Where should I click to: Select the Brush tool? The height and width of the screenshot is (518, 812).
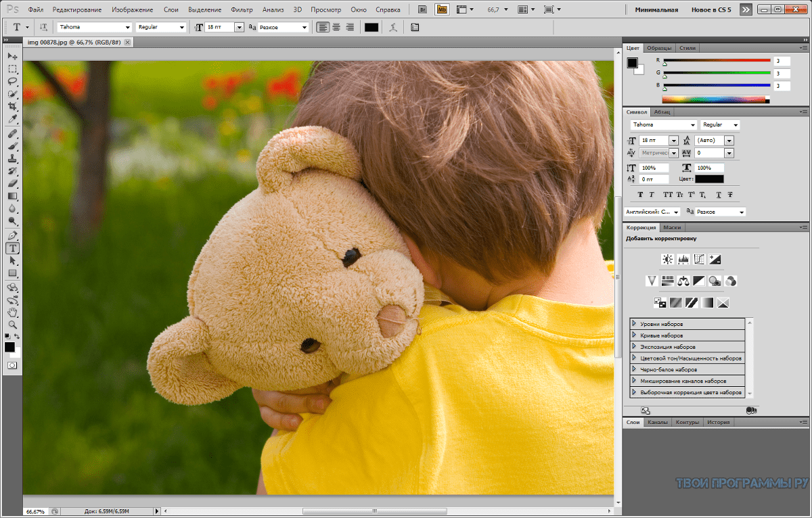coord(12,146)
